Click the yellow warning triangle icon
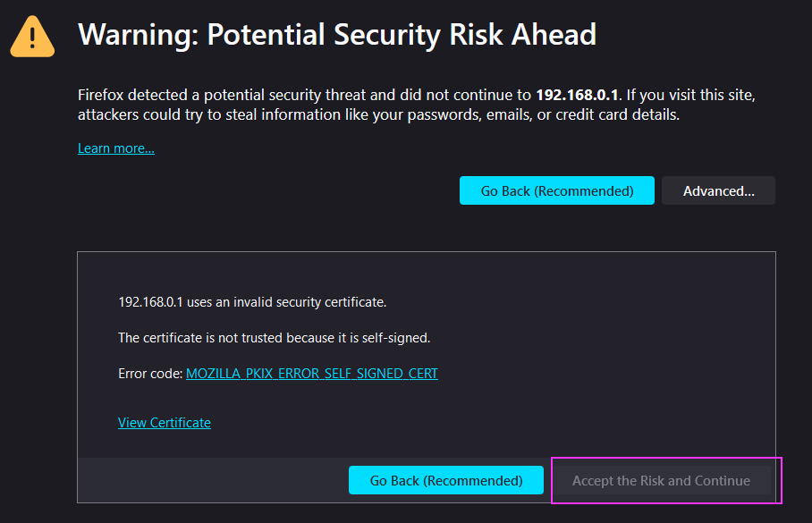 tap(32, 37)
